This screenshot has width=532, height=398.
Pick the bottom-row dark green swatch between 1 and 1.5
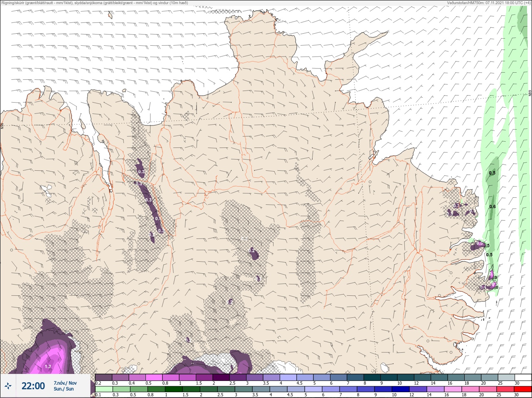[174, 389]
